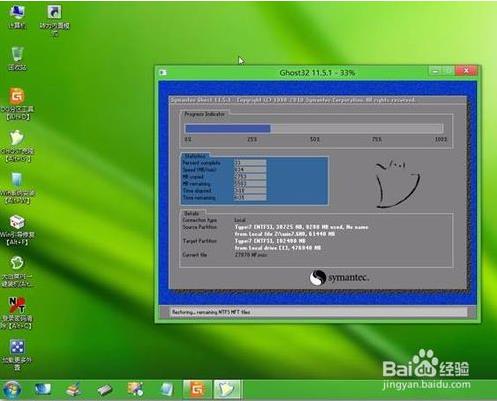
Task: Switch to the Ghost taskbar button
Action: click(227, 389)
